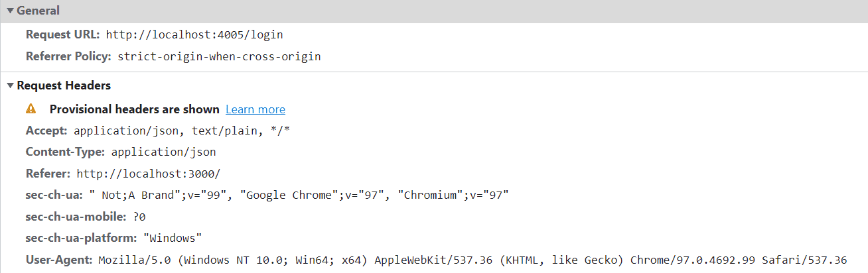Viewport: 868px width, 273px height.
Task: Click the sec-ch-ua-mobile header name
Action: pyautogui.click(x=76, y=217)
